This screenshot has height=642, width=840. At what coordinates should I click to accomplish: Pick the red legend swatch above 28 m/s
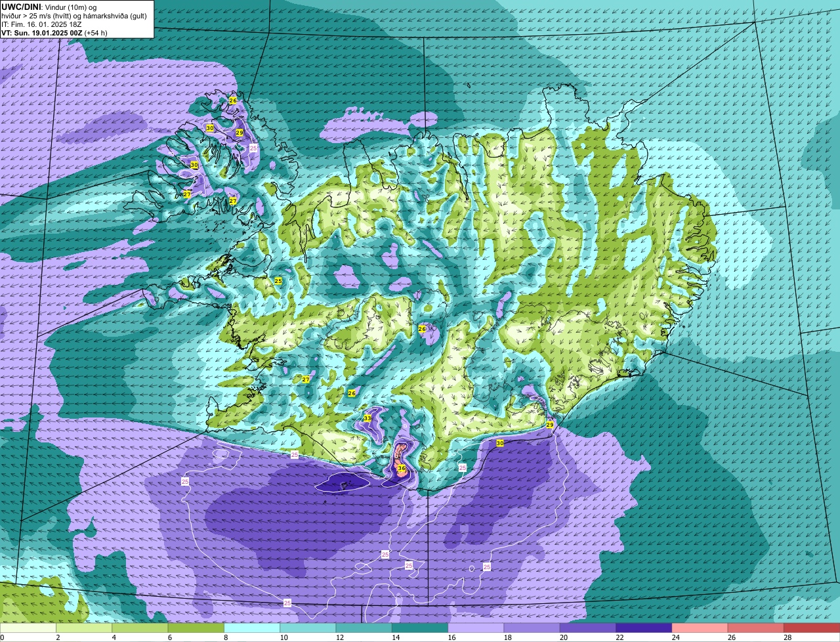(x=812, y=628)
